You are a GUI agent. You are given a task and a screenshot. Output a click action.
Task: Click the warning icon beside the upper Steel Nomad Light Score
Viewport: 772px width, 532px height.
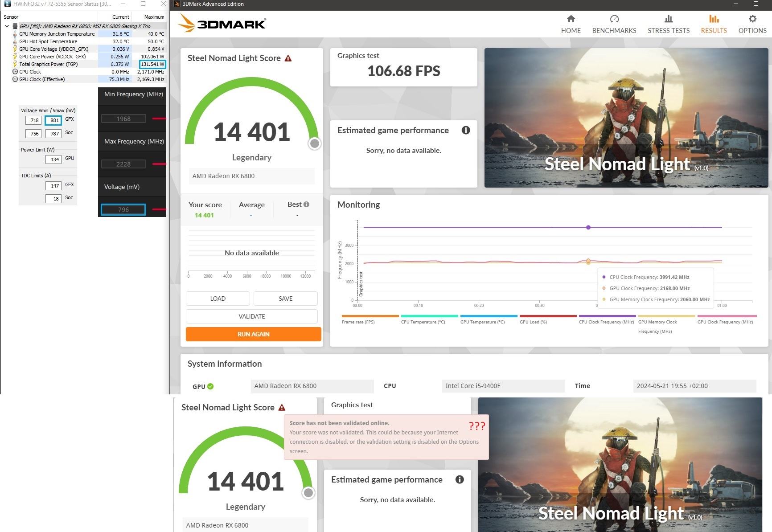288,58
